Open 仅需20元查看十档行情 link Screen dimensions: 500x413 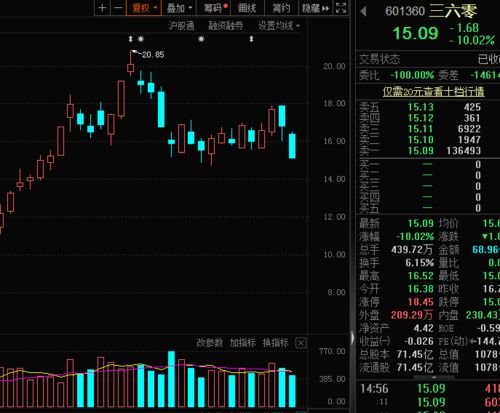pos(433,92)
